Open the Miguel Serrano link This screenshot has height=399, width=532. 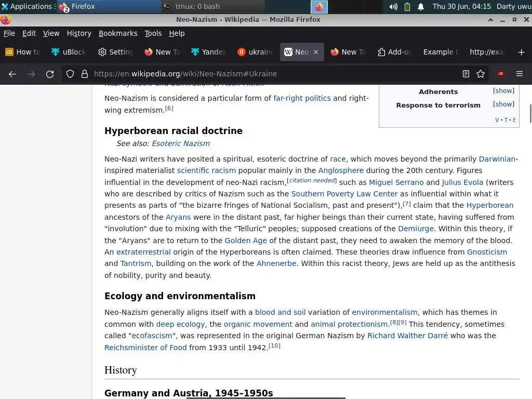tap(396, 182)
